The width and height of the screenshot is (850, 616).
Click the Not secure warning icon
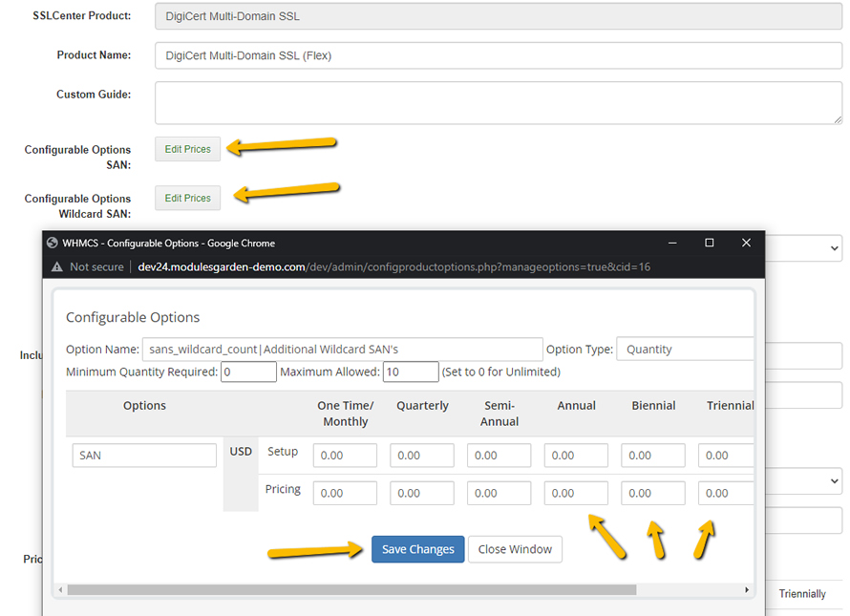point(57,266)
